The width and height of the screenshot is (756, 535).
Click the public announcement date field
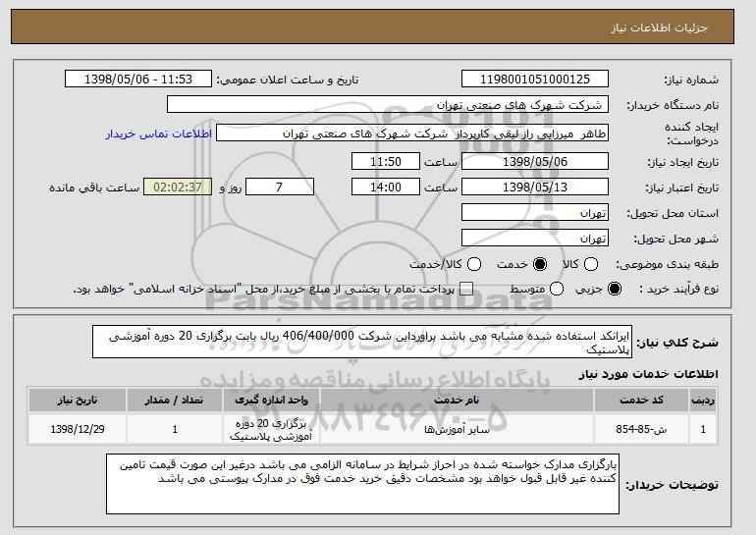(138, 80)
